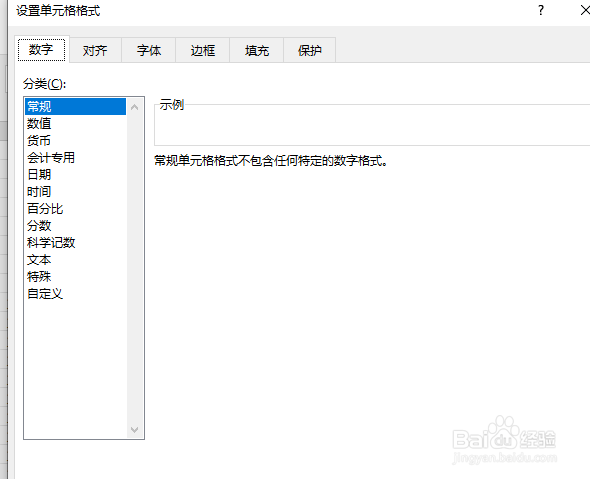This screenshot has height=479, width=590.
Task: Select 常规 in the category list
Action: 75,106
